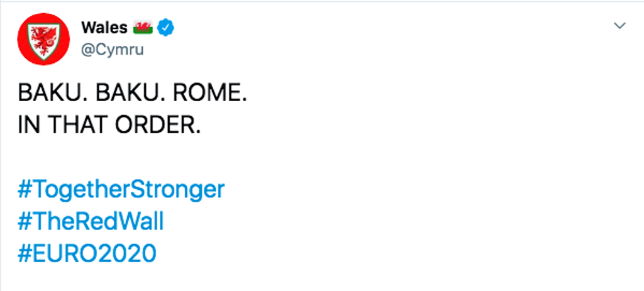Click the word IN starting second line
This screenshot has width=644, height=291.
coord(28,126)
